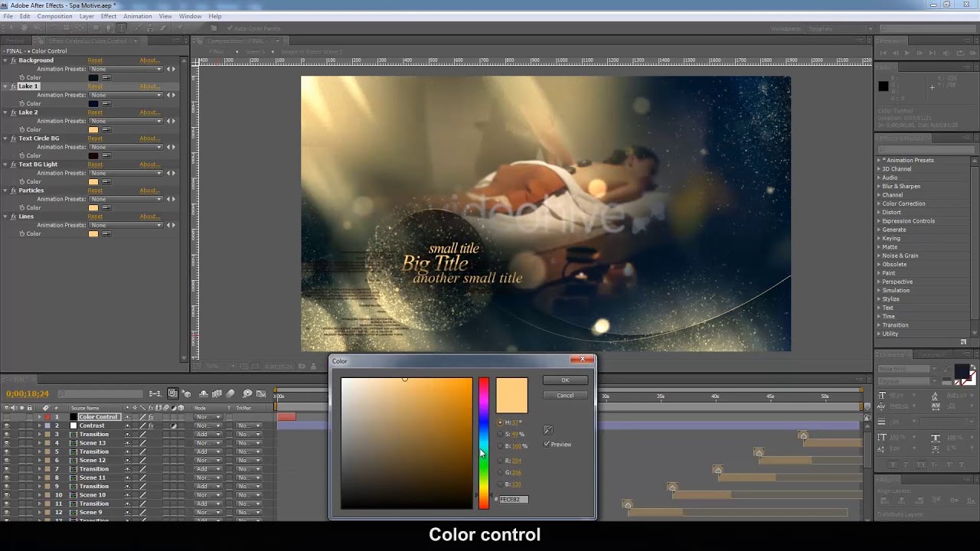Image resolution: width=980 pixels, height=551 pixels.
Task: Click the composition icon of Scene 13 layer
Action: click(x=73, y=443)
